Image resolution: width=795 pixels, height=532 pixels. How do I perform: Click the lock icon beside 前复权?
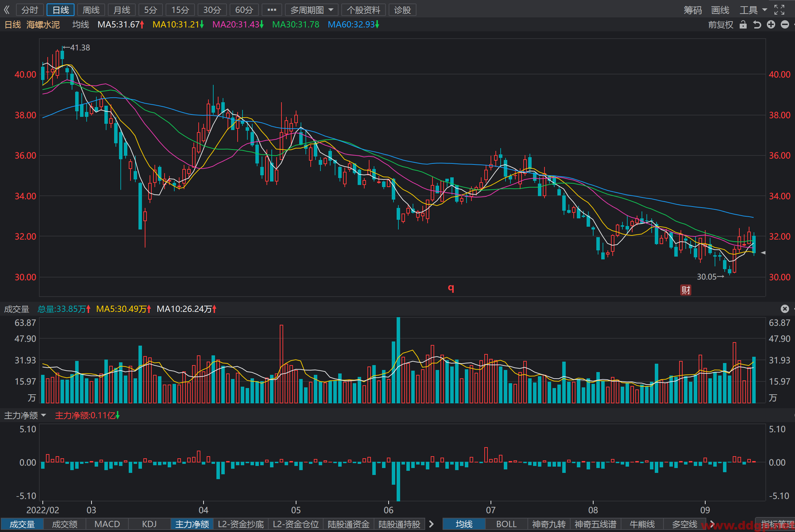pyautogui.click(x=743, y=25)
